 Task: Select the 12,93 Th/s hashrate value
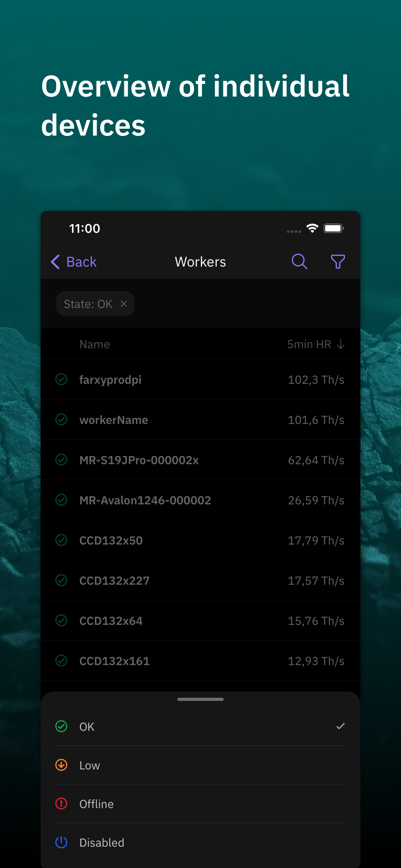(316, 661)
